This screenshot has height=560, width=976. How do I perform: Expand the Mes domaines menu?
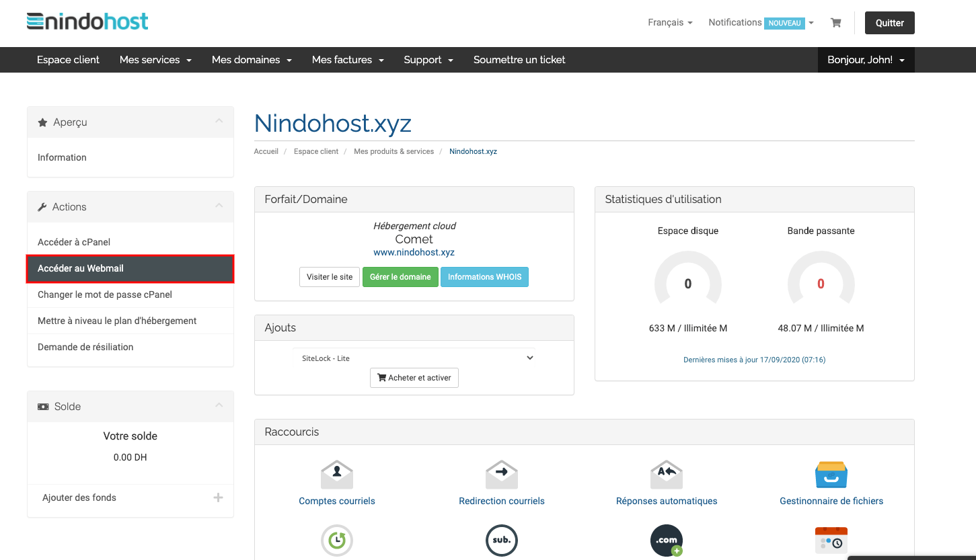[x=252, y=60]
